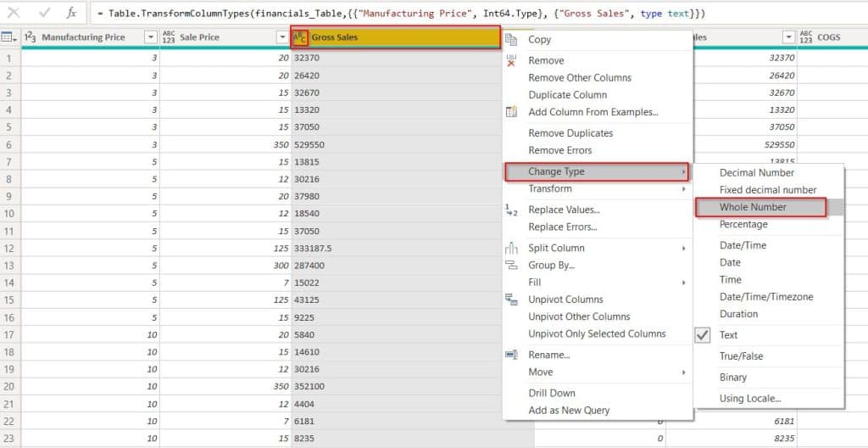Expand the Transform submenu
This screenshot has height=448, width=868.
tap(597, 188)
